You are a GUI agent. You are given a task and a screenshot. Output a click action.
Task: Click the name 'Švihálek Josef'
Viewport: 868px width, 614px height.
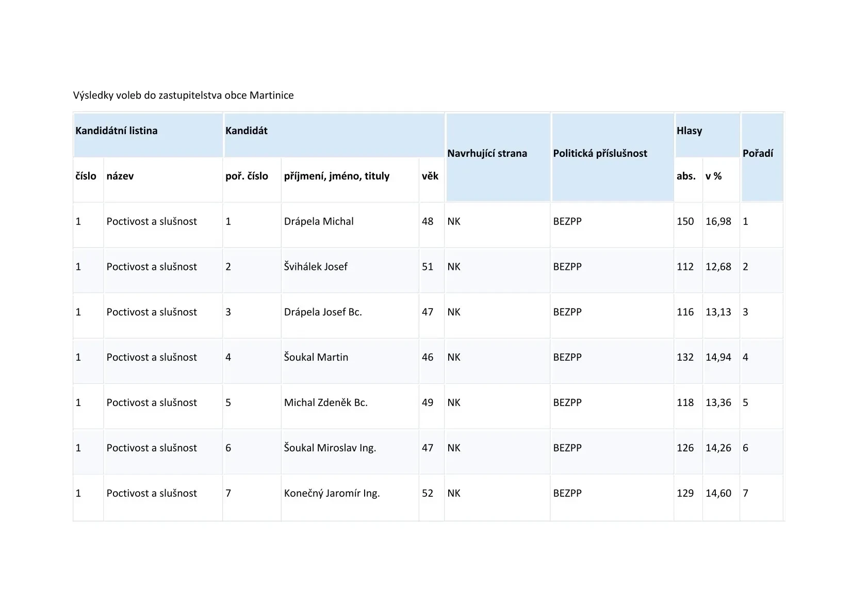[x=316, y=267]
